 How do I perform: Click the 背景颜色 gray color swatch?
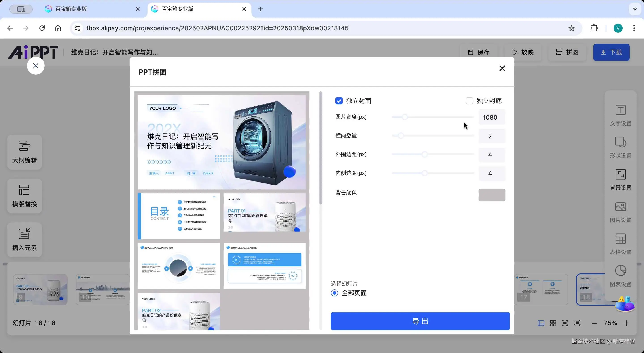click(x=491, y=195)
